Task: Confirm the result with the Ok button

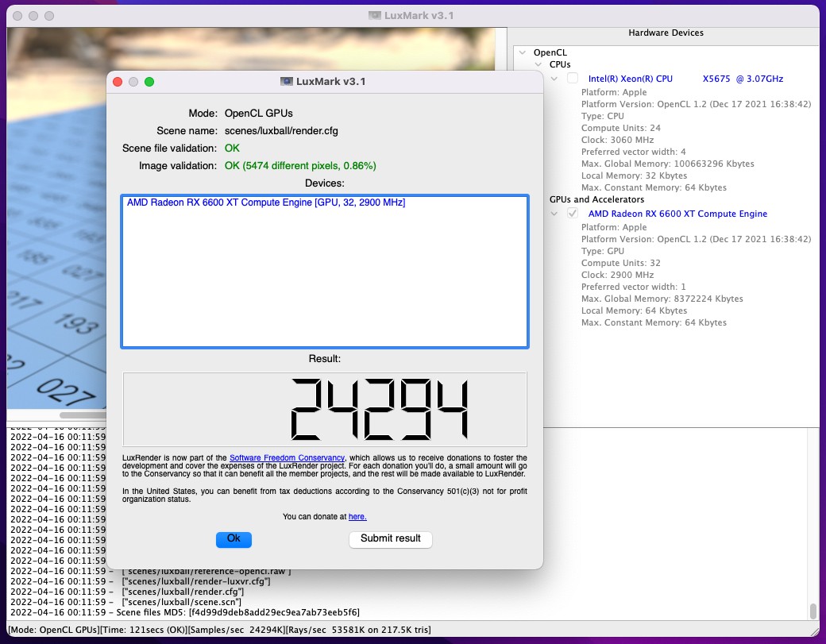Action: pyautogui.click(x=234, y=538)
